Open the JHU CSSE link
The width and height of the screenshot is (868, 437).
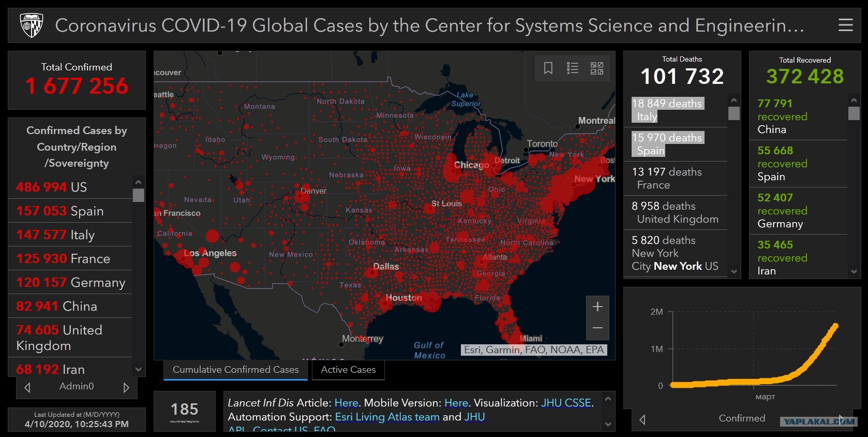[x=566, y=403]
